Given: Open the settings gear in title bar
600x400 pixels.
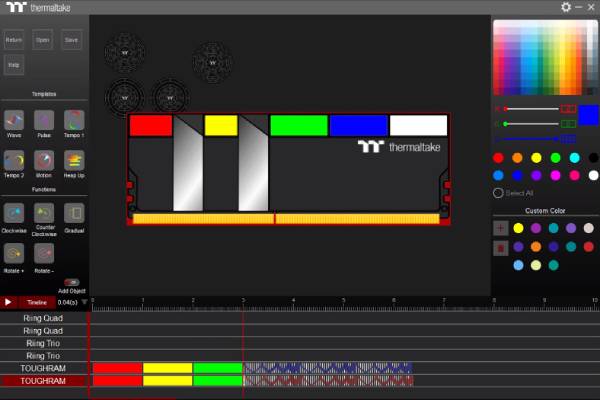Looking at the screenshot, I should (x=566, y=7).
